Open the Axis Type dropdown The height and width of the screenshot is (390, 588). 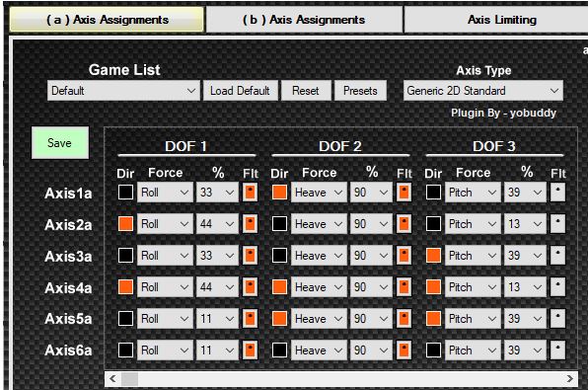point(483,91)
